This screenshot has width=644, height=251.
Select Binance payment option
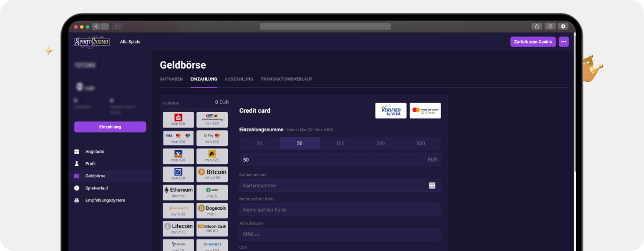click(x=178, y=210)
